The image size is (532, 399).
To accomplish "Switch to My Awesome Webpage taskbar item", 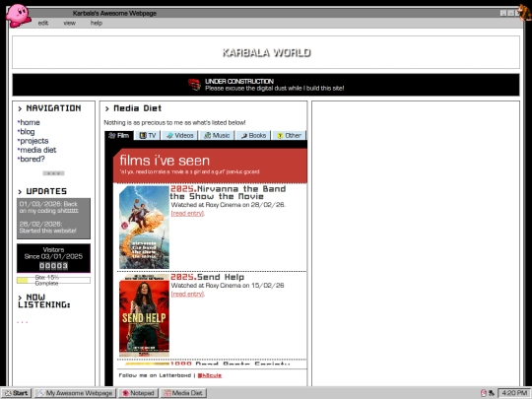I will (75, 393).
